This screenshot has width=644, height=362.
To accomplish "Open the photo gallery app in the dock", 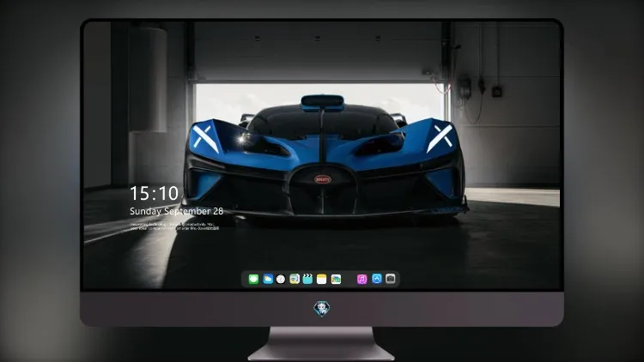I will [x=336, y=280].
